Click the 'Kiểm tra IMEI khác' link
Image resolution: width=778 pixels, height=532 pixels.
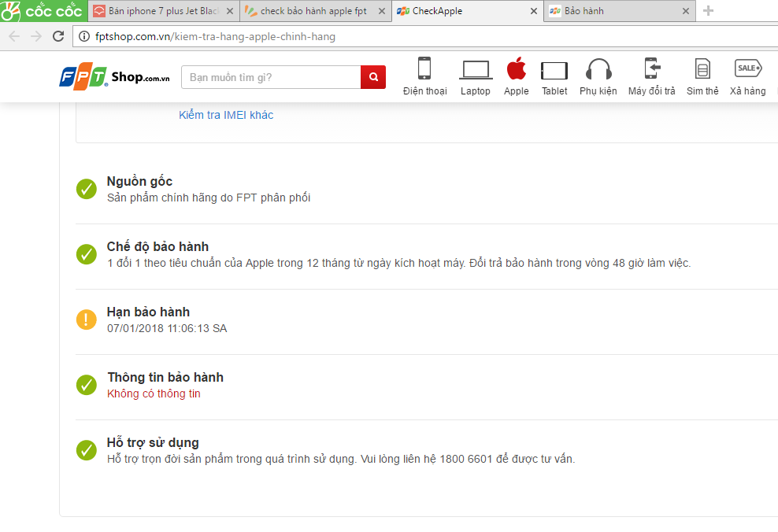click(226, 115)
